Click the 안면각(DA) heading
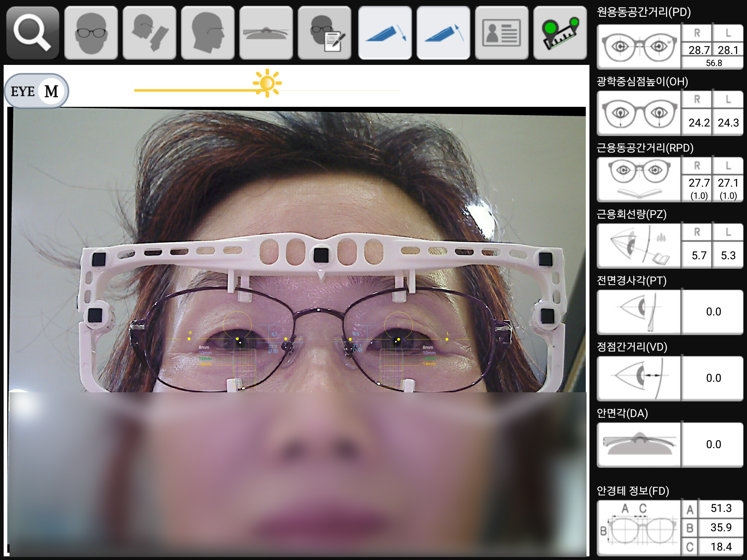747x560 pixels. 622,413
